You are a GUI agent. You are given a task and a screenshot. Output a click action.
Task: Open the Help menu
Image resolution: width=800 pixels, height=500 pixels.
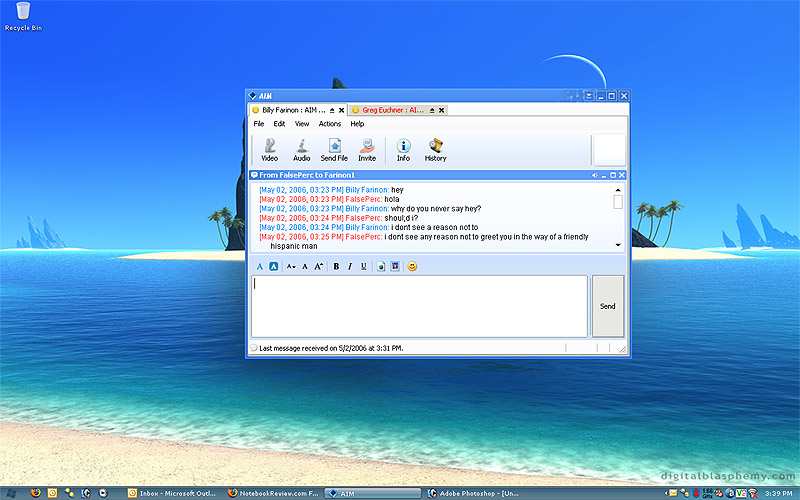tap(357, 124)
